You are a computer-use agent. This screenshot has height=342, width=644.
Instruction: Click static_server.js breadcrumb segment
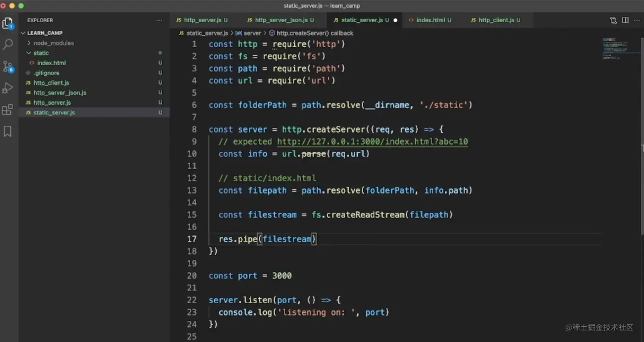coord(207,33)
